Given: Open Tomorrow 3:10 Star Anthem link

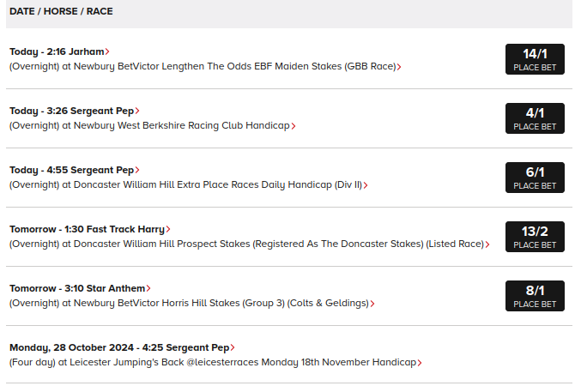Looking at the screenshot, I should (77, 288).
